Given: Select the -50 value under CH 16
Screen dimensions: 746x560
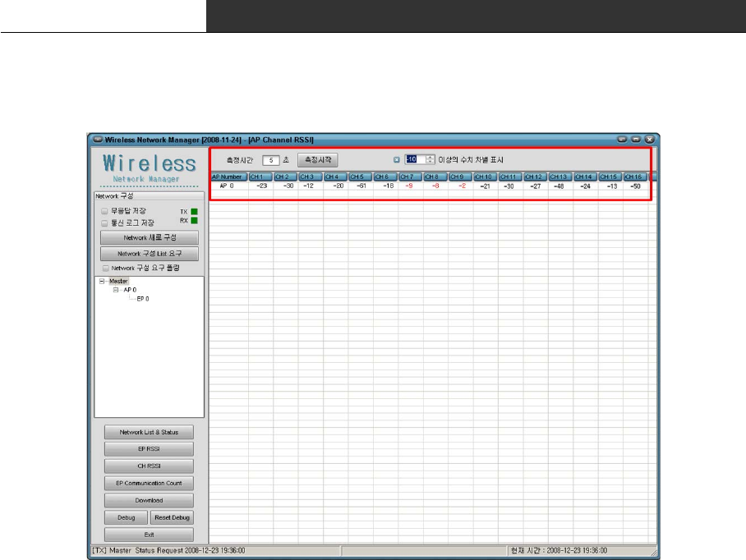Looking at the screenshot, I should click(x=635, y=186).
